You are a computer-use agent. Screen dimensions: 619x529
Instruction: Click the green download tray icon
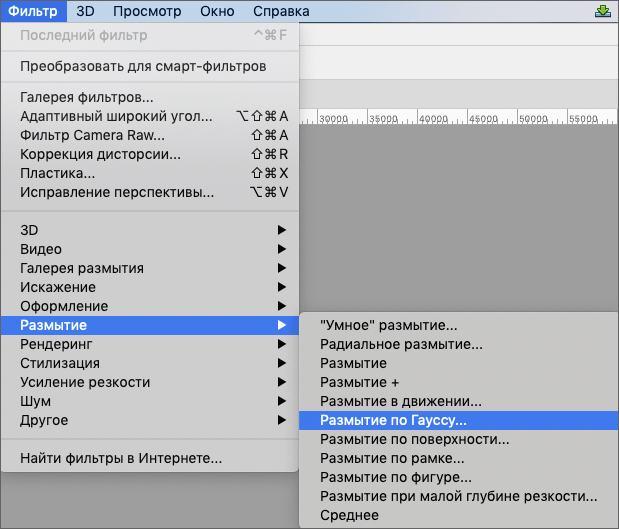click(602, 11)
